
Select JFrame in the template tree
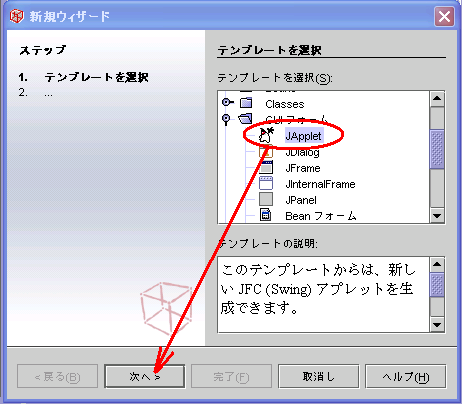[x=303, y=168]
